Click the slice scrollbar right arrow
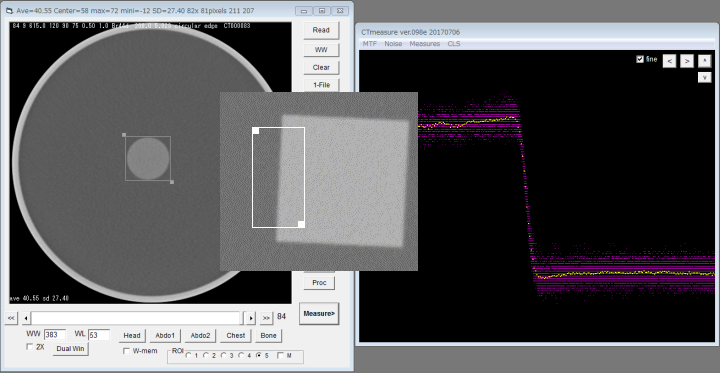This screenshot has height=373, width=720. pyautogui.click(x=250, y=318)
